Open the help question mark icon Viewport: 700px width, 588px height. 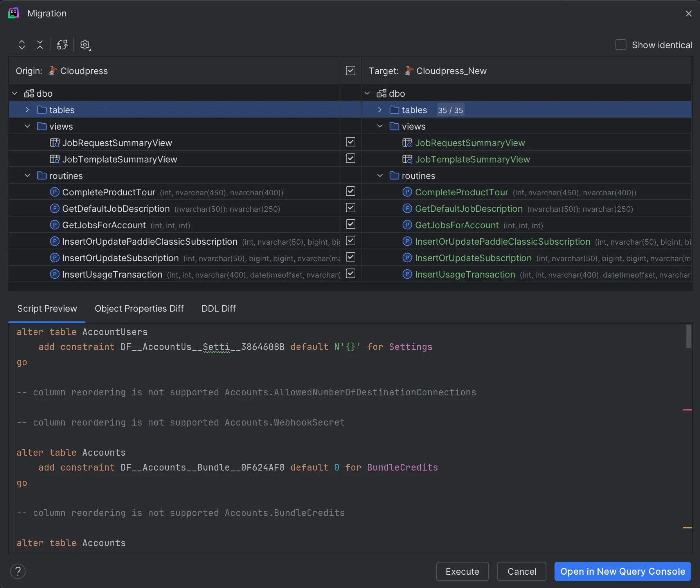coord(18,571)
